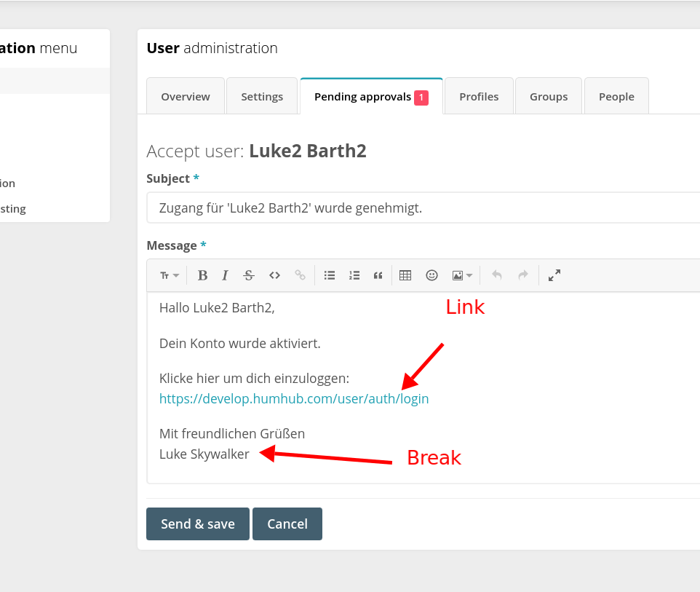Insert a code block
Screen dimensions: 700x592
pyautogui.click(x=274, y=275)
